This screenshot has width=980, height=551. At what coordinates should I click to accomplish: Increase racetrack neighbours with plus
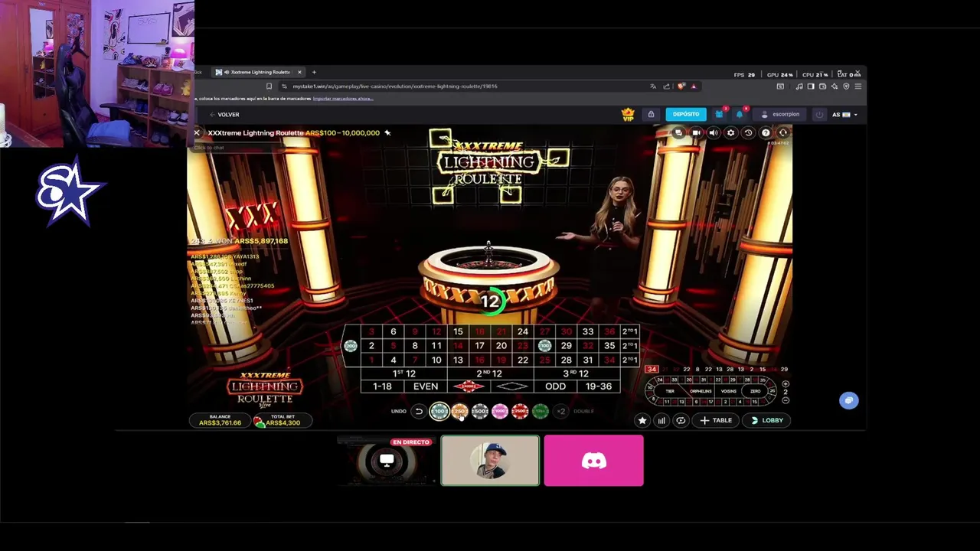[x=786, y=384]
